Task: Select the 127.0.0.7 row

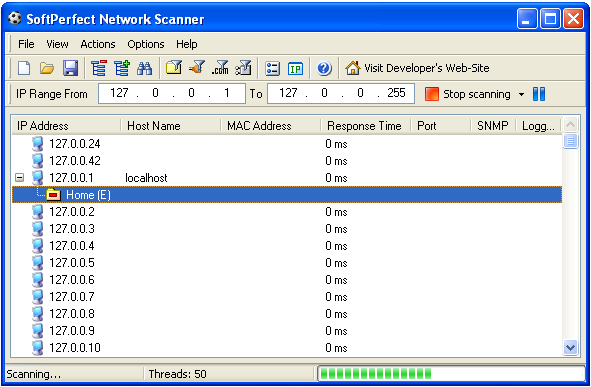Action: [287, 297]
